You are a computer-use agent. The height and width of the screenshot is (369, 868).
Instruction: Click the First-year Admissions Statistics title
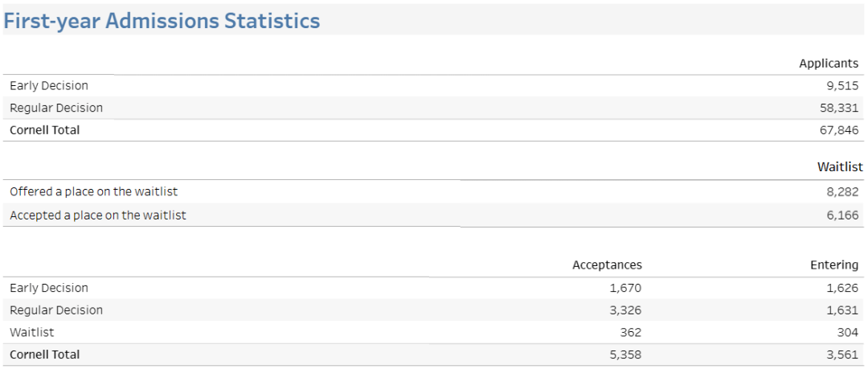(x=162, y=21)
